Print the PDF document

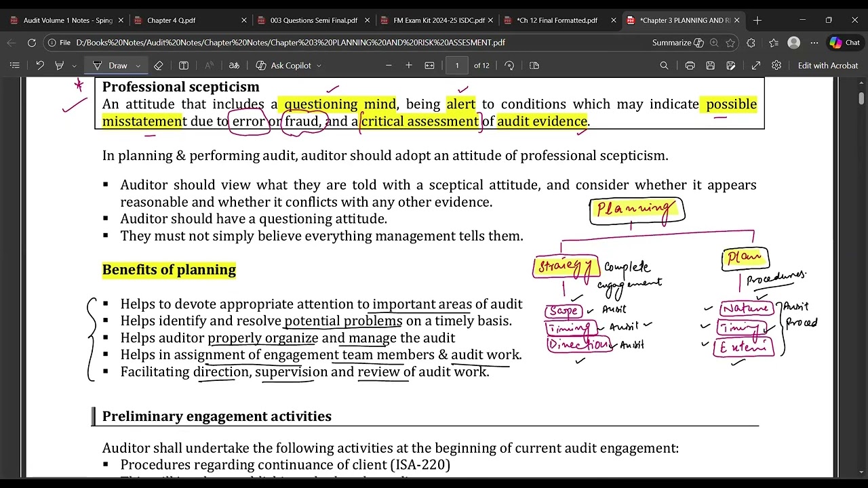[x=690, y=65]
